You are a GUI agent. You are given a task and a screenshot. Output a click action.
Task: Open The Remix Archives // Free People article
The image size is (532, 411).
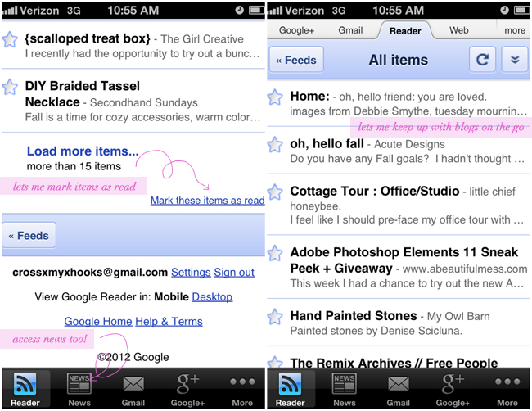(394, 363)
